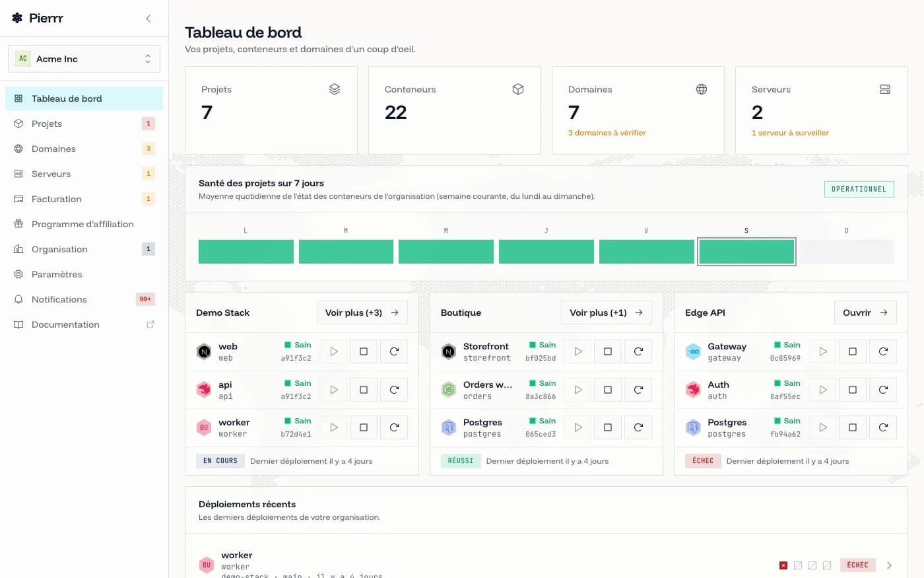
Task: Click '3 domaines à vérifier' warning text
Action: (x=607, y=133)
